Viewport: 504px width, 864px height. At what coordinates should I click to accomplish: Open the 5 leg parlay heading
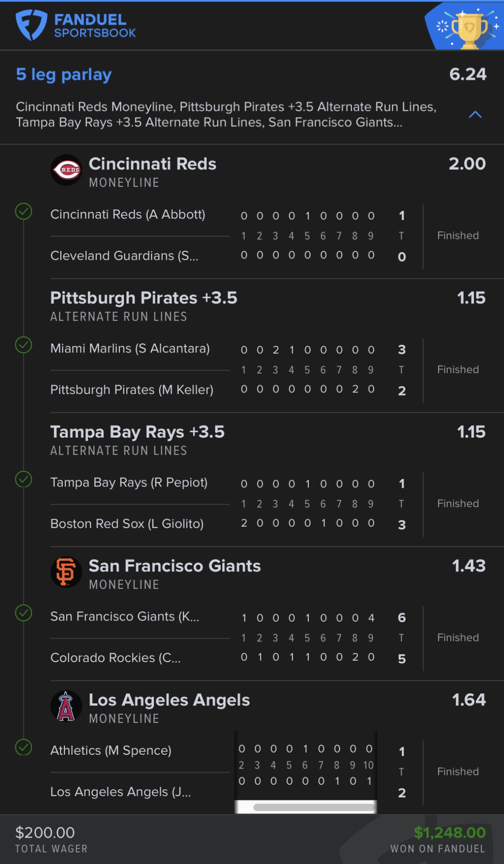tap(64, 74)
